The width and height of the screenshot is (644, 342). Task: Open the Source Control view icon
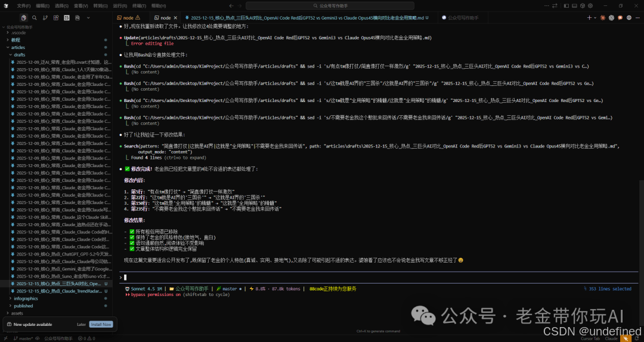(x=45, y=18)
